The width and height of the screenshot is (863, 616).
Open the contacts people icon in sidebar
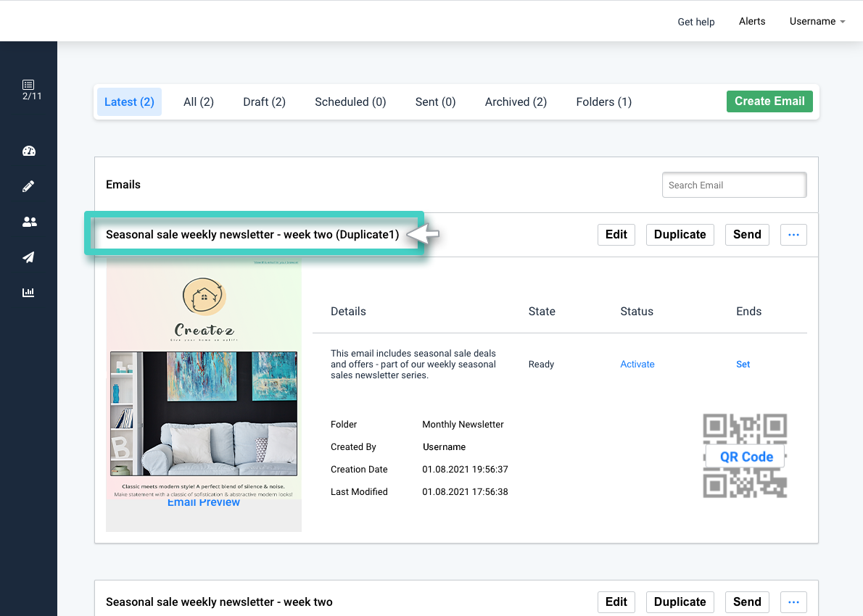tap(29, 222)
